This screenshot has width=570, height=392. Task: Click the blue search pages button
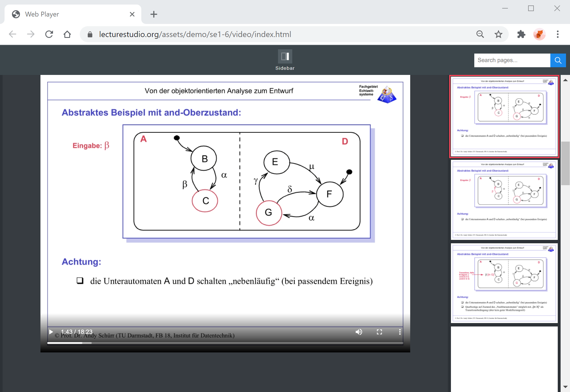pos(558,60)
